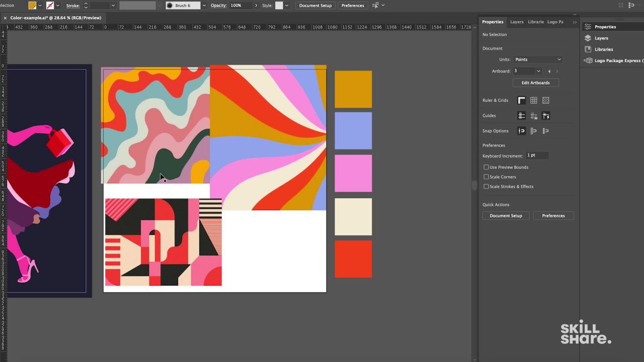
Task: Enable Snap to Grid option
Action: click(533, 131)
